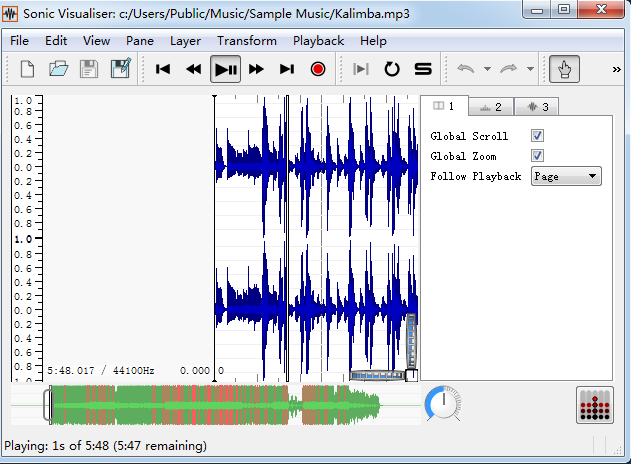Click the blue waveform upper channel

[316, 167]
